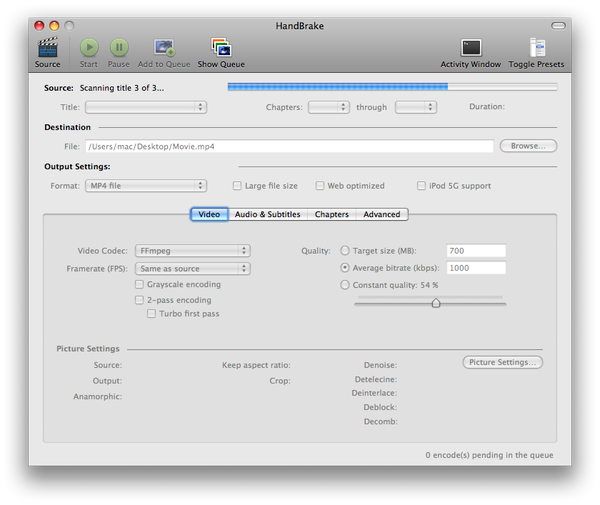
Task: Click the constant quality slider handle
Action: 436,303
